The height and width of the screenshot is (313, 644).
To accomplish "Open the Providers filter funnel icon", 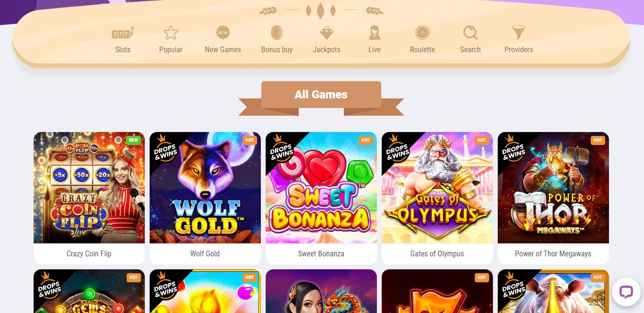I will 519,33.
